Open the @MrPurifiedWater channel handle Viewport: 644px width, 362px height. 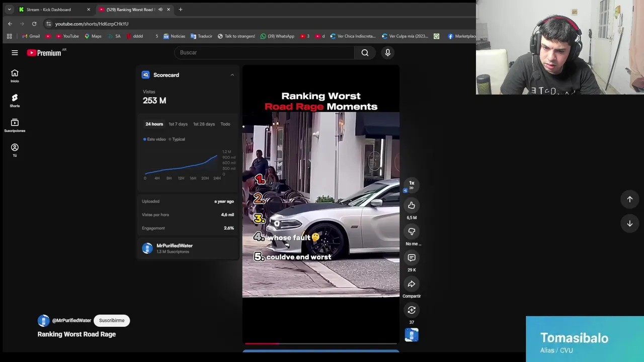pyautogui.click(x=71, y=320)
